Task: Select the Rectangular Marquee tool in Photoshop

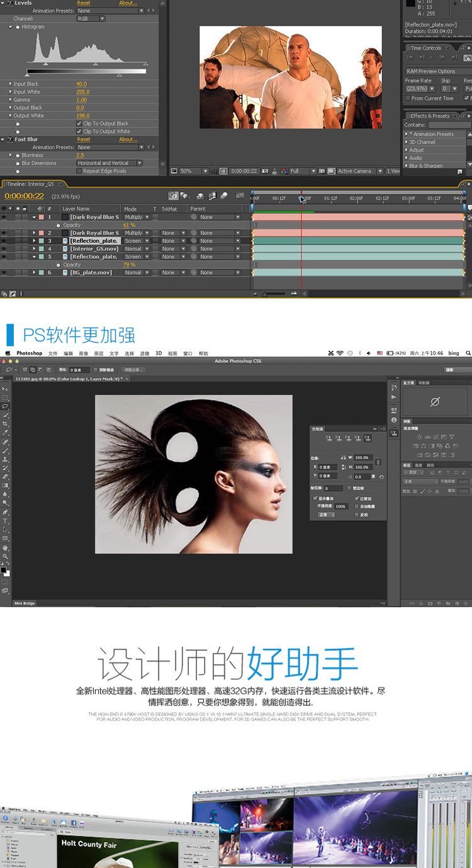Action: (x=5, y=397)
